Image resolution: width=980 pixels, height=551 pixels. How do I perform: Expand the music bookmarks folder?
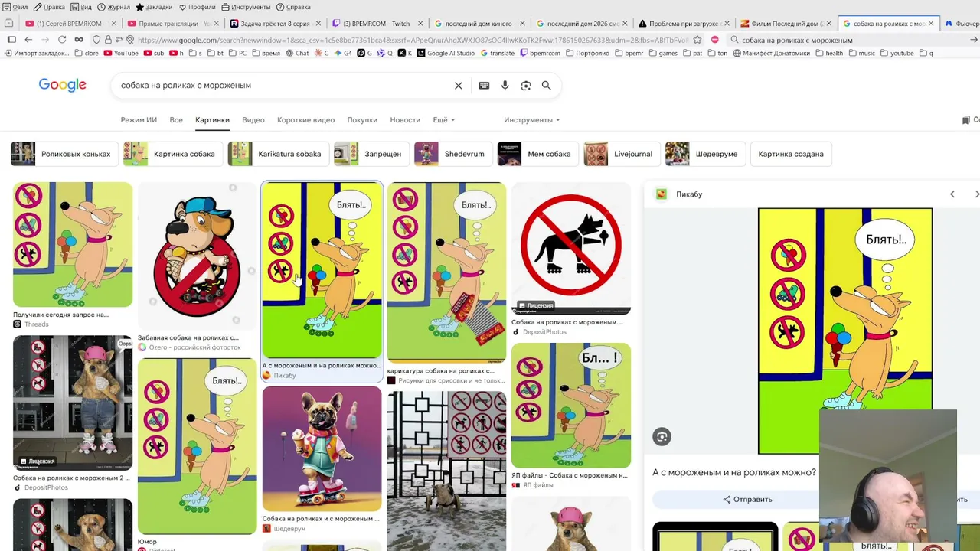[861, 54]
